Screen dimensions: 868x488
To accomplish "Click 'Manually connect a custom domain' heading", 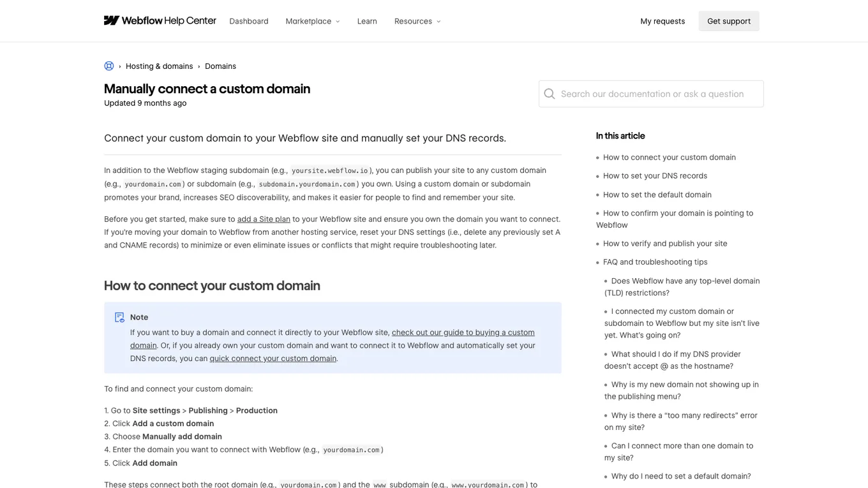I will 207,89.
